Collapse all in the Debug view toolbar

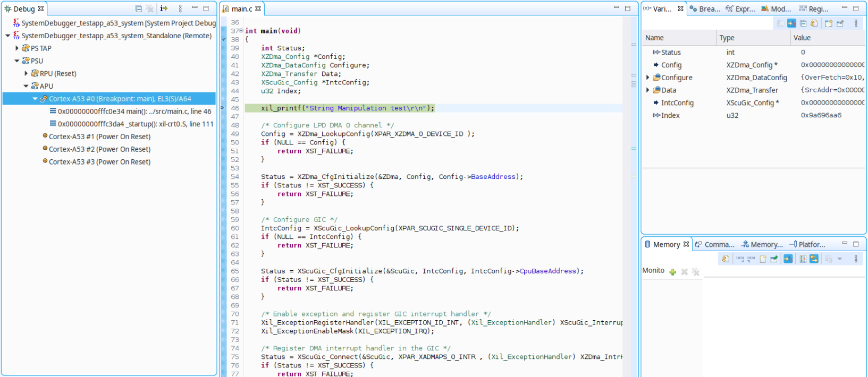pyautogui.click(x=138, y=8)
